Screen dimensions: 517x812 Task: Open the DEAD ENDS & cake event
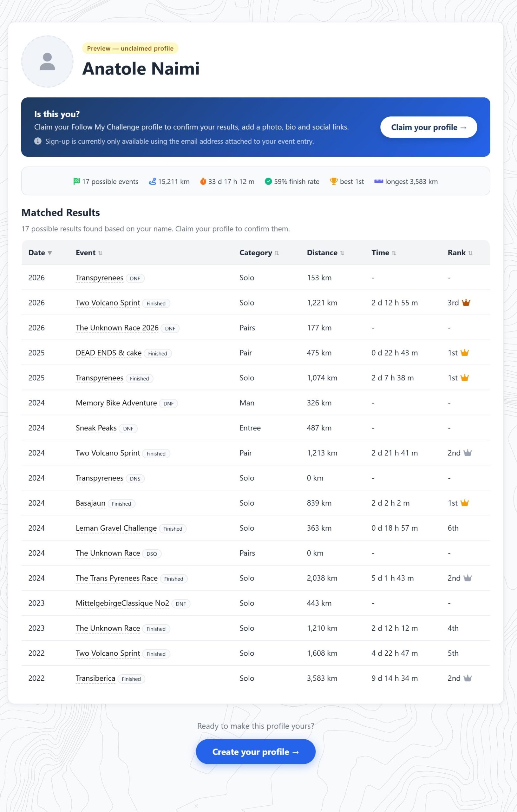(108, 353)
